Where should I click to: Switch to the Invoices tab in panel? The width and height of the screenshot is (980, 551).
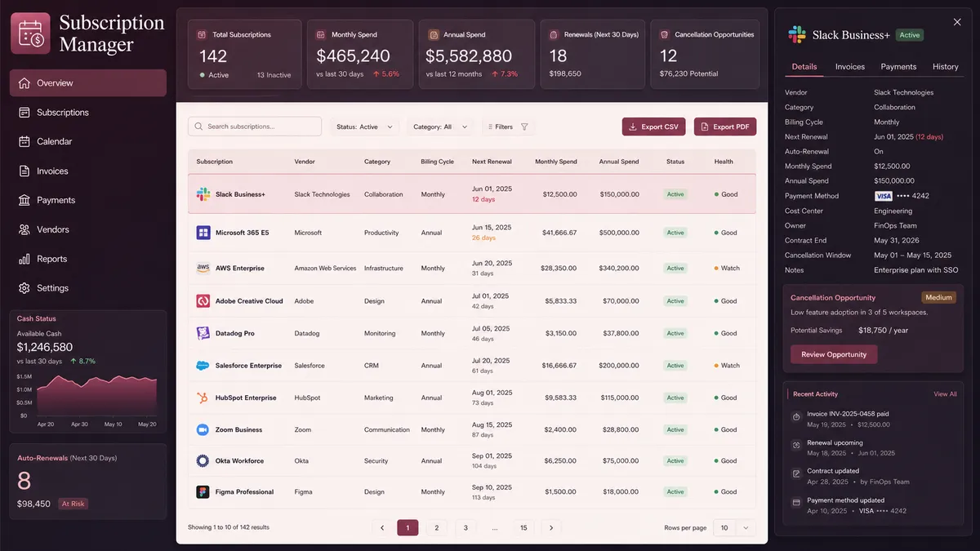tap(849, 67)
